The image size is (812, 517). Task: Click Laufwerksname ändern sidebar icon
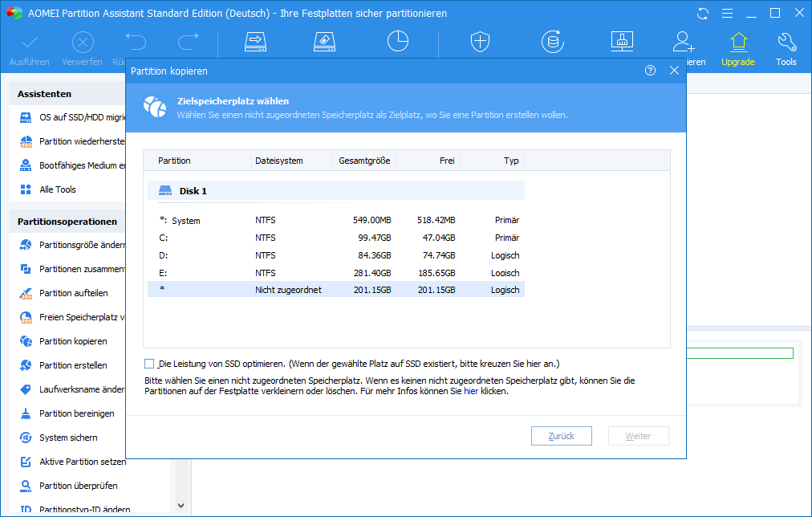[x=26, y=389]
